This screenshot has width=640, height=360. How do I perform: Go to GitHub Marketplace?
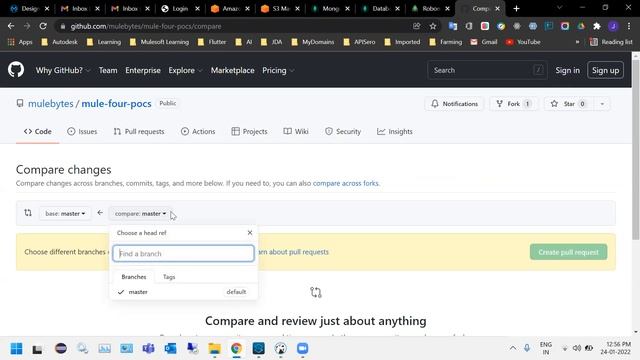tap(232, 70)
